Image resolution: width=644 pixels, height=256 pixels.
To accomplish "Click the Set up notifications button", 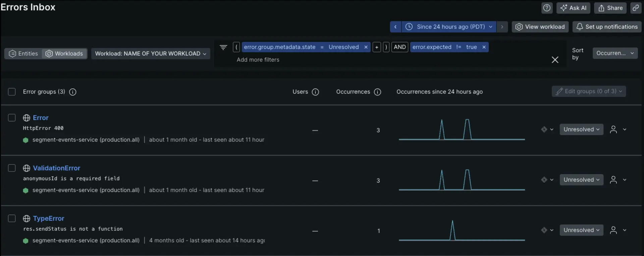I will click(x=607, y=27).
